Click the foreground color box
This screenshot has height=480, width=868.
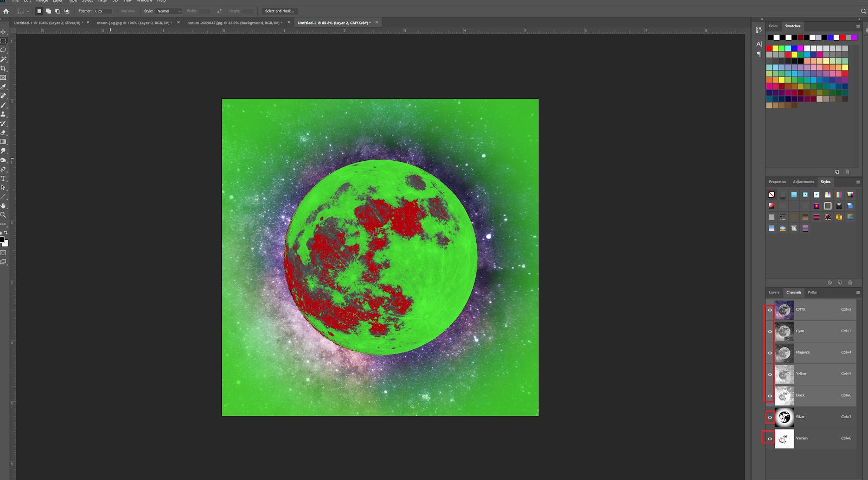pyautogui.click(x=2, y=239)
